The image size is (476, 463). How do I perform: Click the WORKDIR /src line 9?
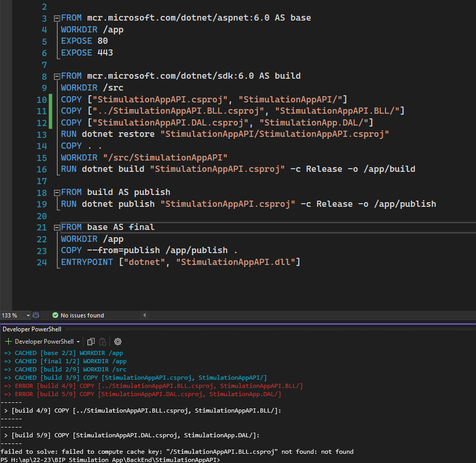click(92, 87)
